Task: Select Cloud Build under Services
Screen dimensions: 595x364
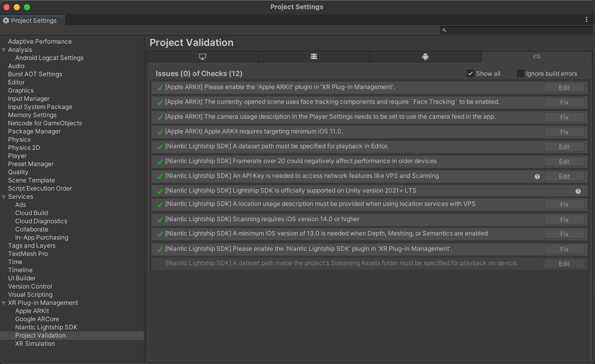Action: click(31, 213)
